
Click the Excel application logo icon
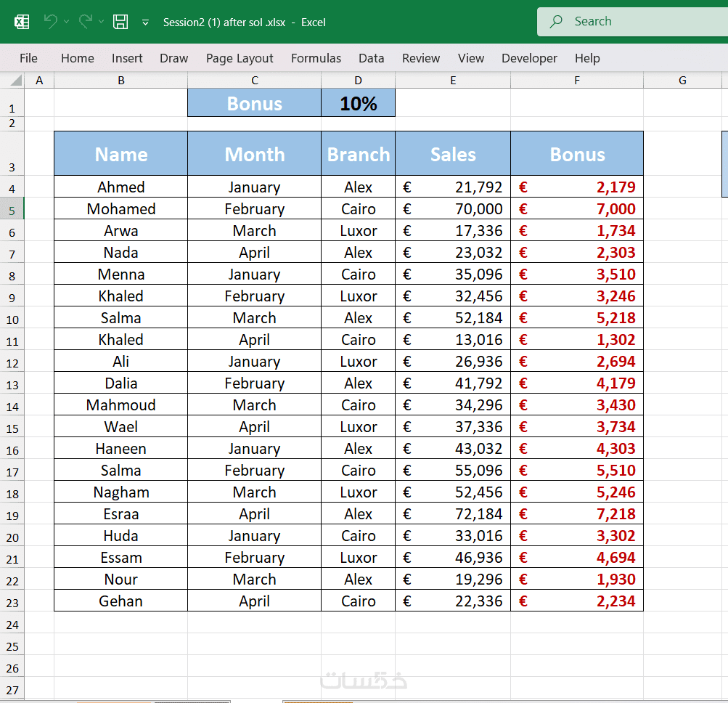tap(22, 22)
